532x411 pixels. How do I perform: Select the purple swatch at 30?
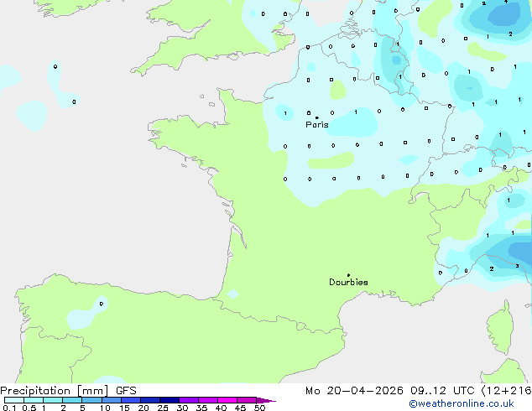189,400
